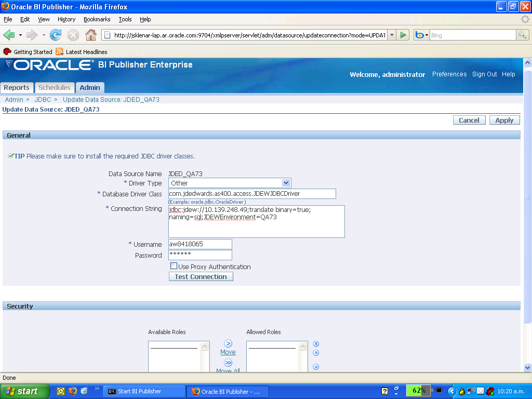This screenshot has width=532, height=399.
Task: Click the Help link in Oracle header
Action: (x=508, y=74)
